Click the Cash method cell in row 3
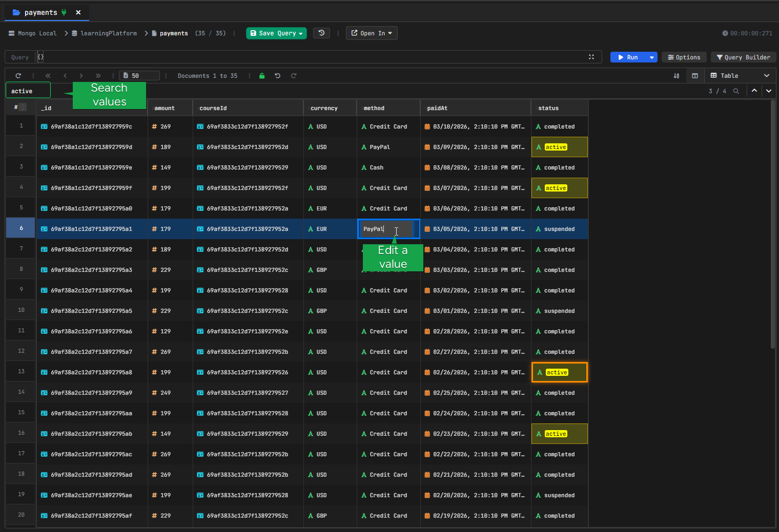Screen dimensions: 779x532 click(388, 167)
